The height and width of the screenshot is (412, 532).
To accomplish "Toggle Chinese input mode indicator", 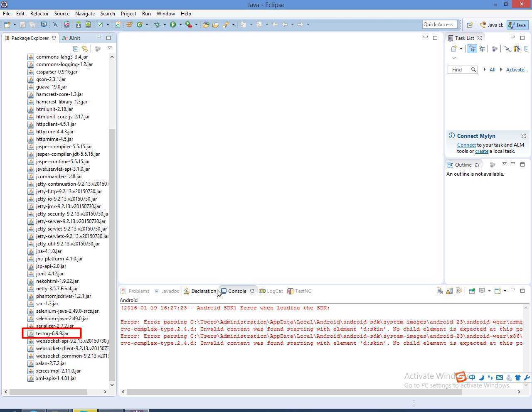I will coord(472,378).
